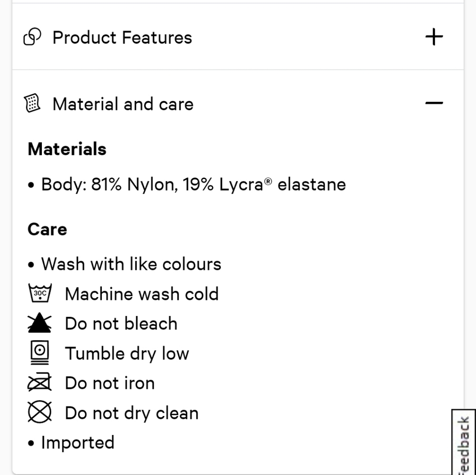Click the Wash with like colours text

pyautogui.click(x=131, y=264)
